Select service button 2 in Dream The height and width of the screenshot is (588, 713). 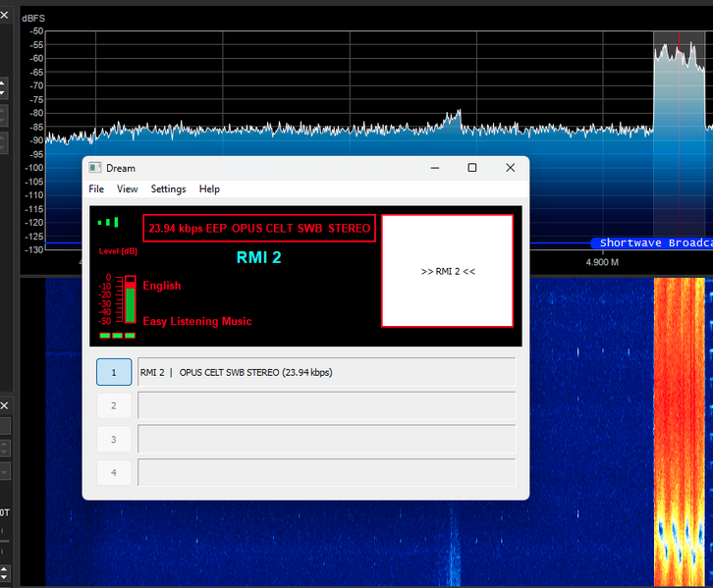pyautogui.click(x=114, y=405)
